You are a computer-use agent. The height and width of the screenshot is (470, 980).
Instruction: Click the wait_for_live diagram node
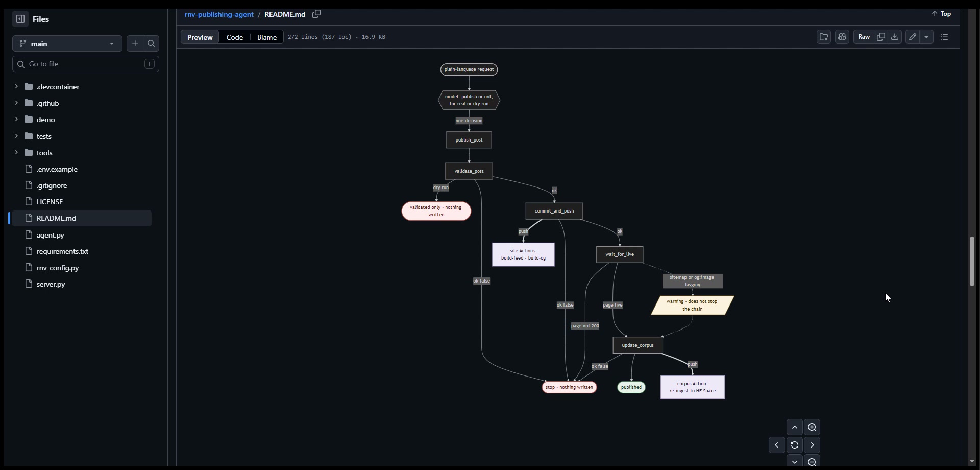coord(620,254)
